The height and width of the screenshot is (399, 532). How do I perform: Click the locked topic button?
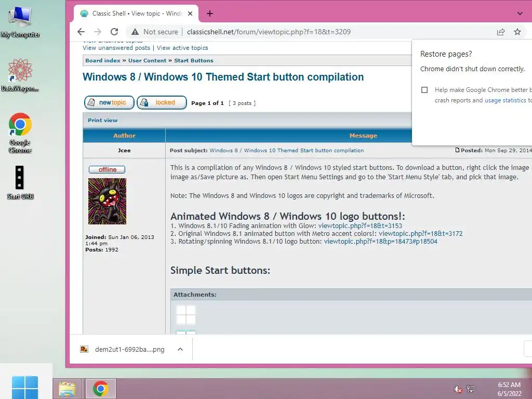162,102
